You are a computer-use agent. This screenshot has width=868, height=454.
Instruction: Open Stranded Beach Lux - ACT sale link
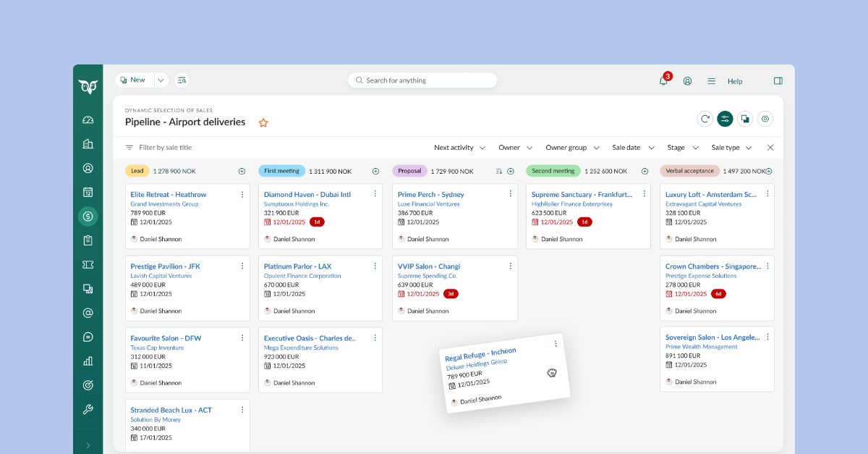[171, 411]
